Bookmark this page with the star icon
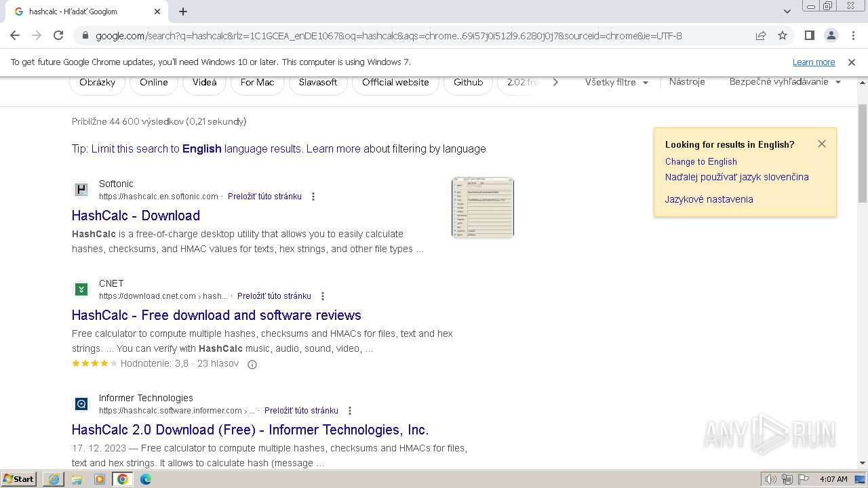This screenshot has width=868, height=488. [783, 36]
